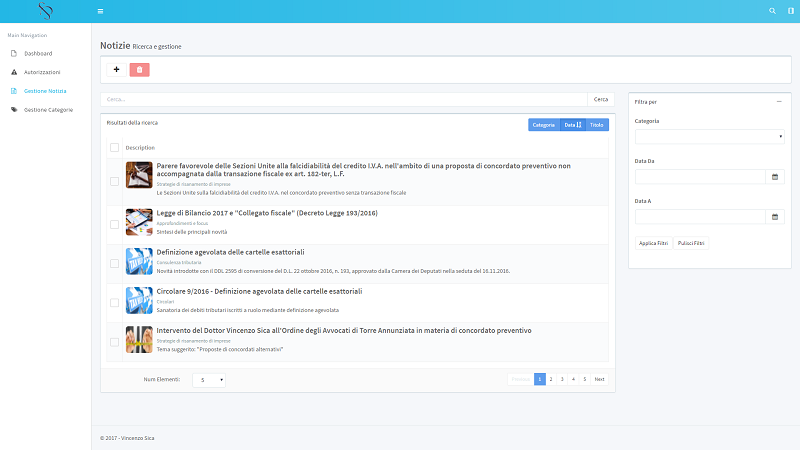This screenshot has width=800, height=450.
Task: Click the Applica Filtri button
Action: 653,243
